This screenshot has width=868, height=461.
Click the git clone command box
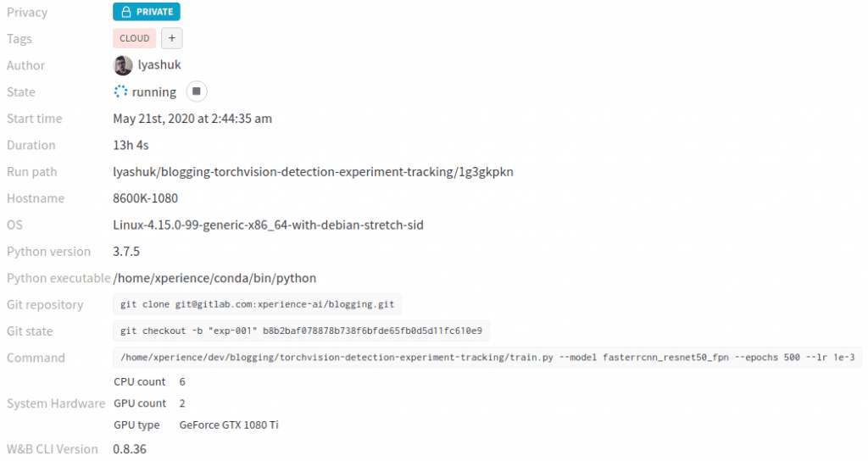point(257,304)
